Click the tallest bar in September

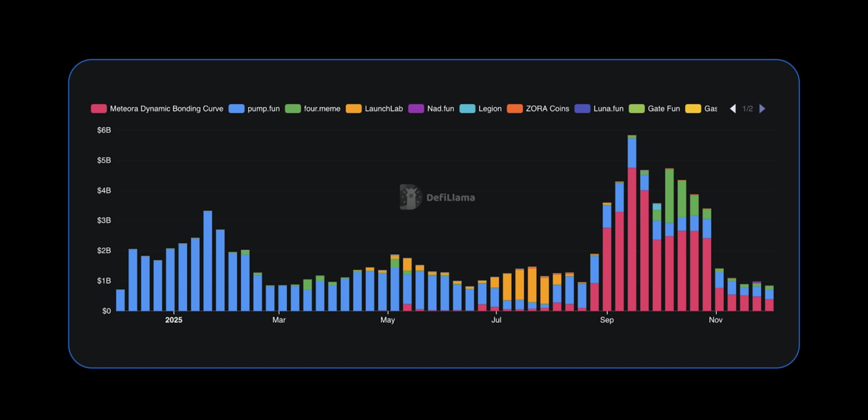click(631, 204)
